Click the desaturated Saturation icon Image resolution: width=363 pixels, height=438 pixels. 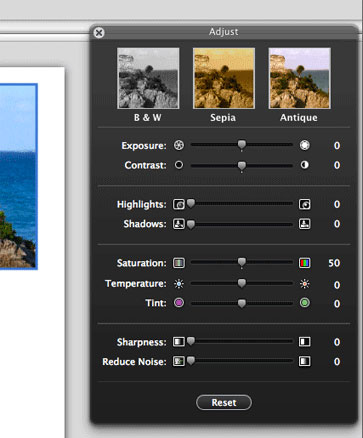pos(179,263)
